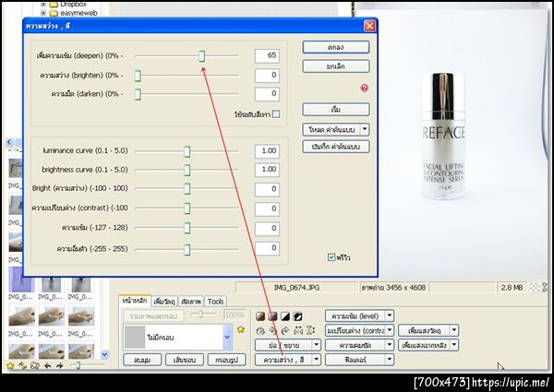Open dropdown arrow next to เพิ่มแสงวัตถุ
The width and height of the screenshot is (554, 392).
[454, 330]
